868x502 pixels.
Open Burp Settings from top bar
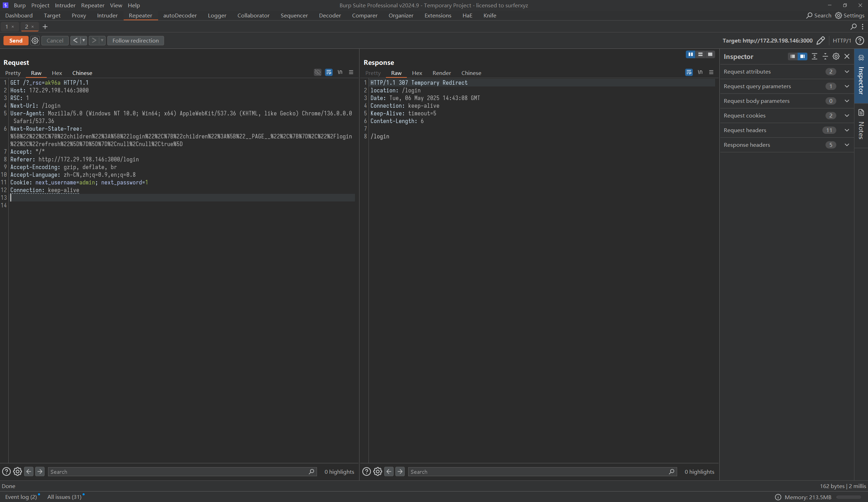tap(850, 15)
